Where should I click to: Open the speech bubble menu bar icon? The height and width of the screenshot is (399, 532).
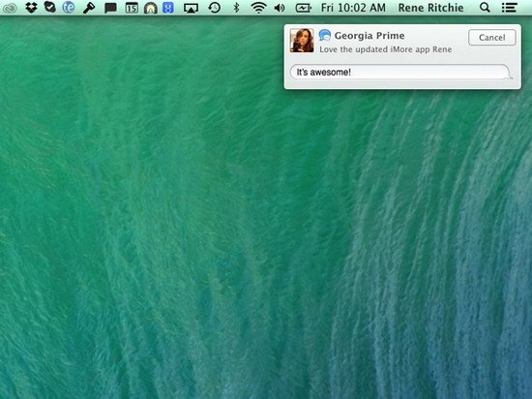(x=110, y=8)
